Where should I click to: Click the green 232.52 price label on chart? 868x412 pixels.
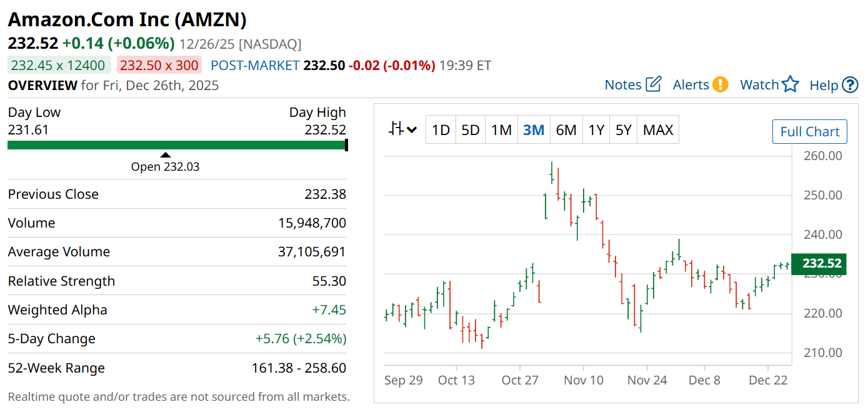coord(819,263)
